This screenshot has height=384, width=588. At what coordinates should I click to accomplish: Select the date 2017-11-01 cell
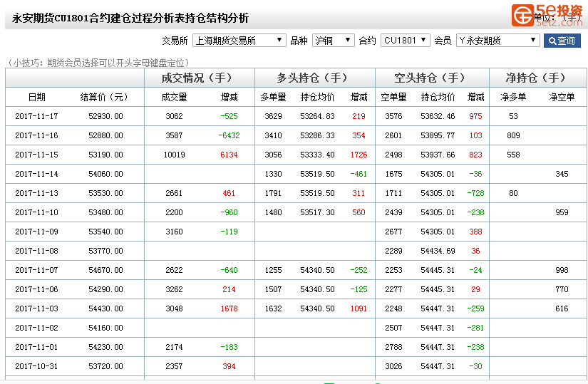[37, 347]
